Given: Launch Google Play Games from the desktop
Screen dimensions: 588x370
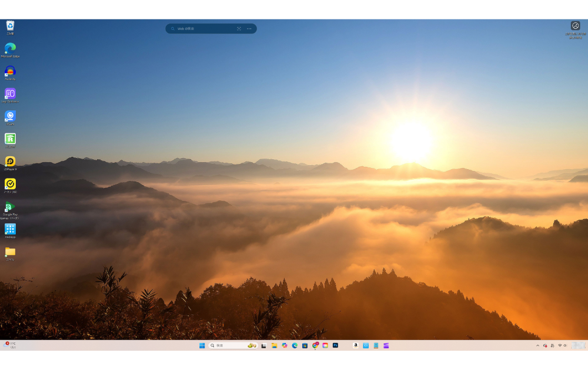Looking at the screenshot, I should 10,207.
